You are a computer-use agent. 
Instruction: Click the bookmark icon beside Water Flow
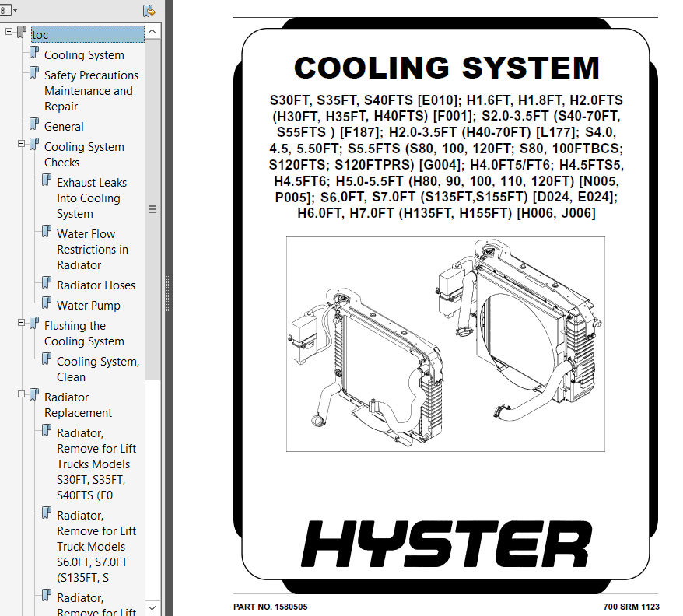47,231
